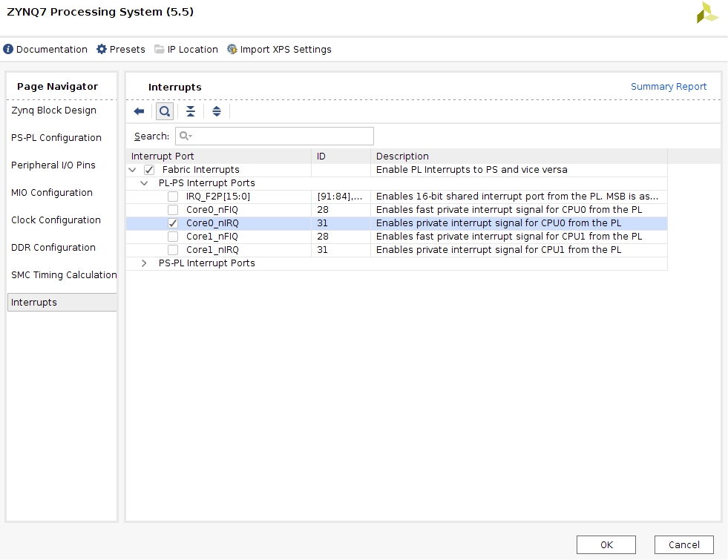Click the IP Location folder icon

pyautogui.click(x=160, y=50)
